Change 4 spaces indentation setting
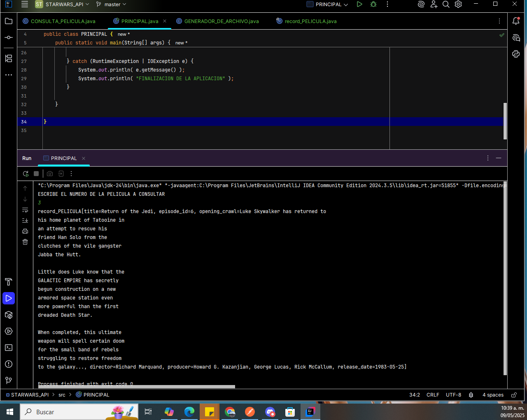This screenshot has width=527, height=420. [x=493, y=395]
